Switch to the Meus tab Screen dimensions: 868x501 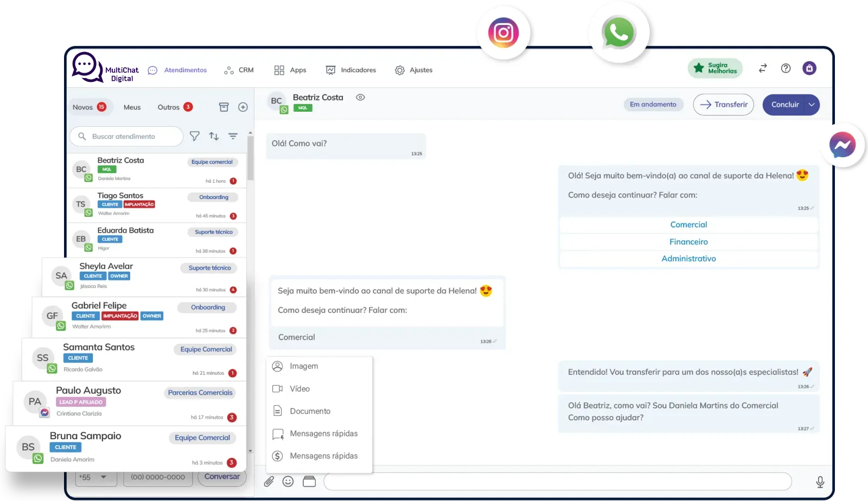(x=132, y=107)
